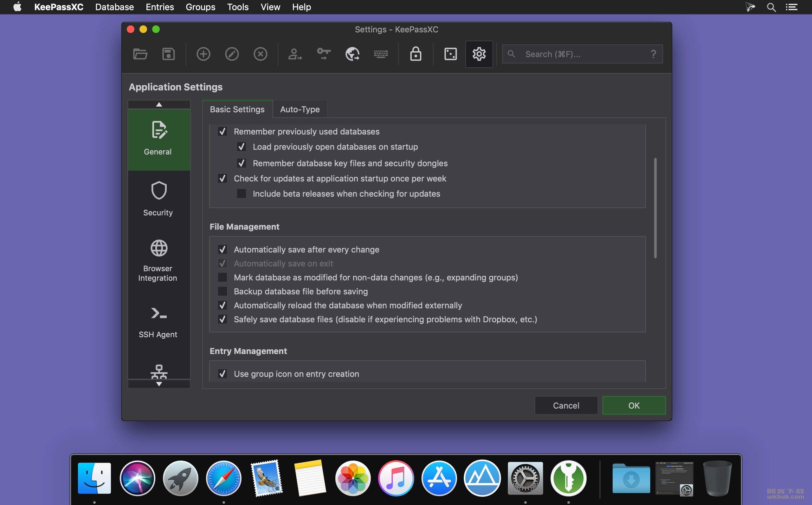Click the network icon below SSH Agent
The width and height of the screenshot is (812, 505).
(x=159, y=371)
